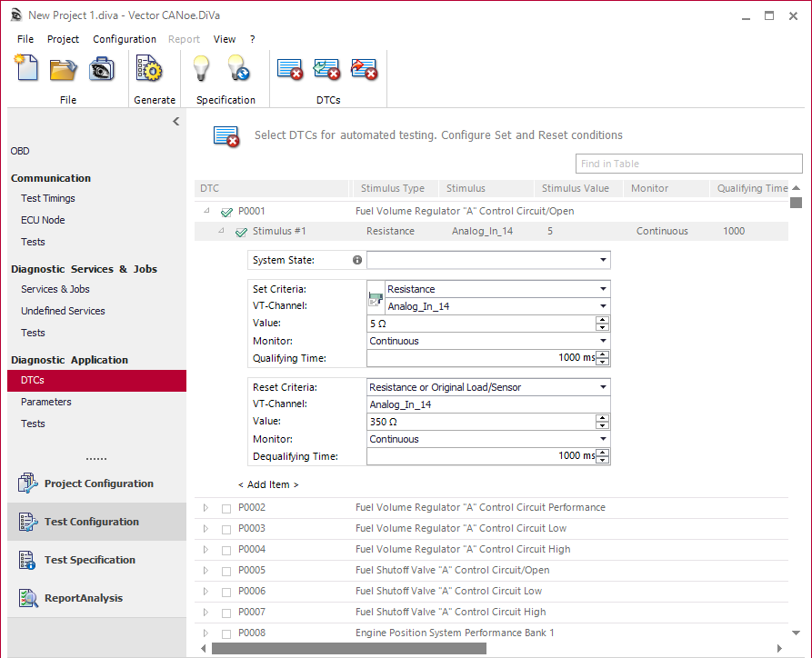Image resolution: width=812 pixels, height=658 pixels.
Task: Select OBD in the sidebar
Action: pyautogui.click(x=20, y=151)
